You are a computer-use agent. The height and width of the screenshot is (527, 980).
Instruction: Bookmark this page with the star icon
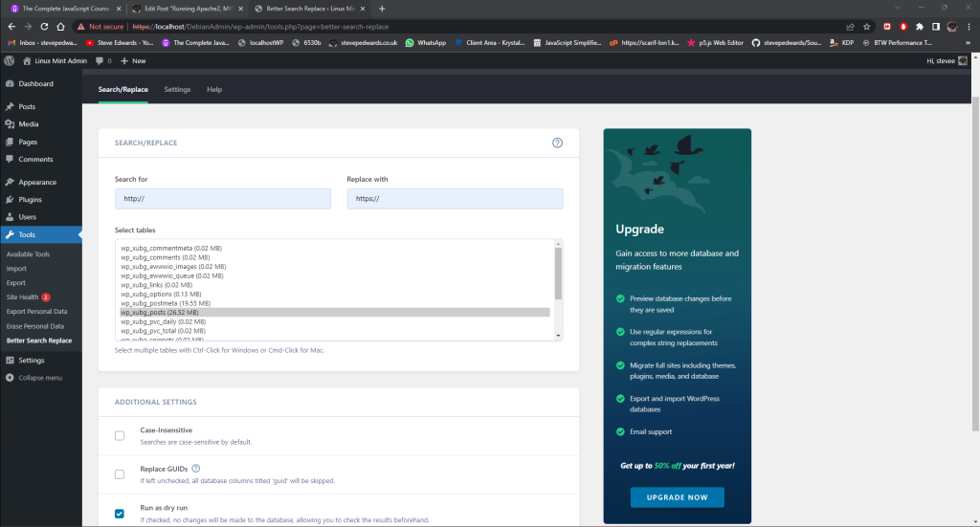pyautogui.click(x=866, y=27)
